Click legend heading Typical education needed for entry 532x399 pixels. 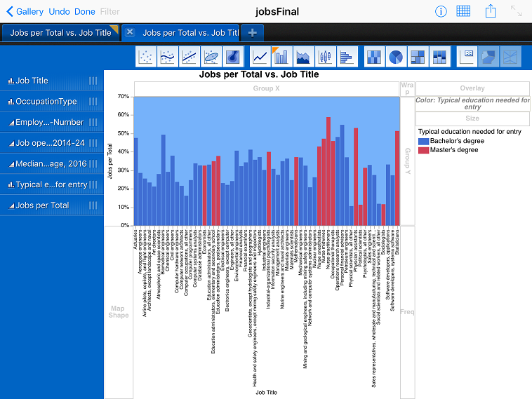click(470, 132)
